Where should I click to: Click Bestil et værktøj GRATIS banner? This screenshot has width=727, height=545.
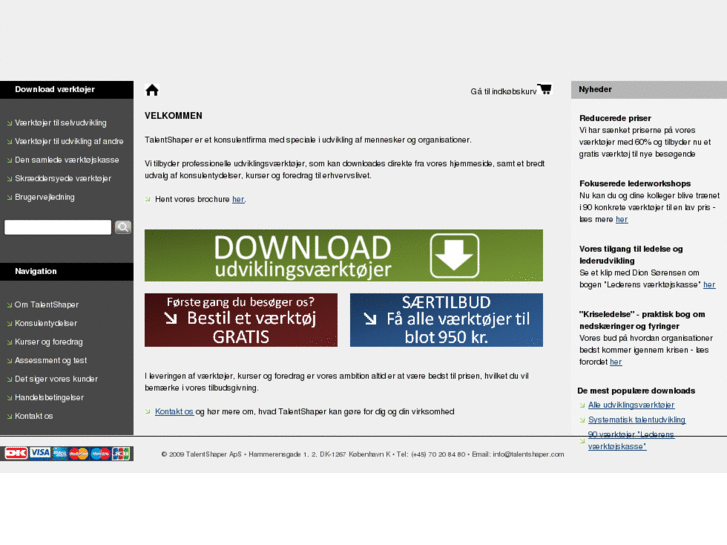pyautogui.click(x=241, y=320)
